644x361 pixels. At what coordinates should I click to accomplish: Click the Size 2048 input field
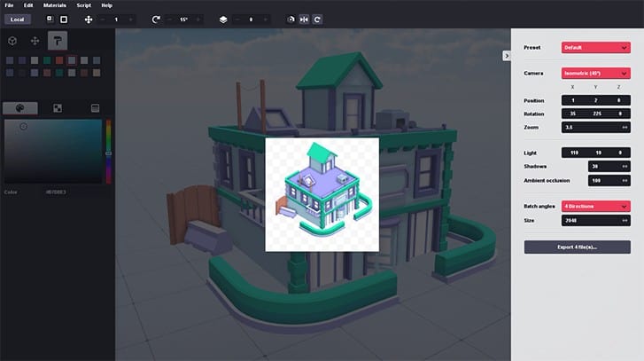tap(595, 220)
